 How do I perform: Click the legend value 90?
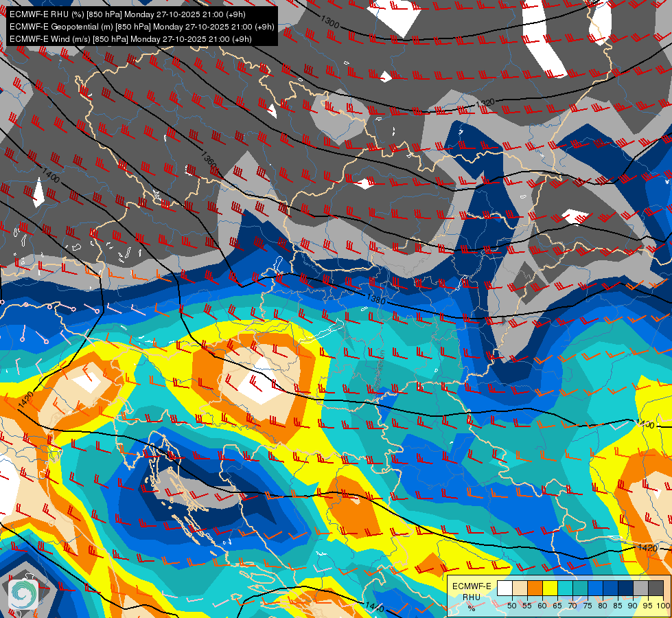coord(633,606)
